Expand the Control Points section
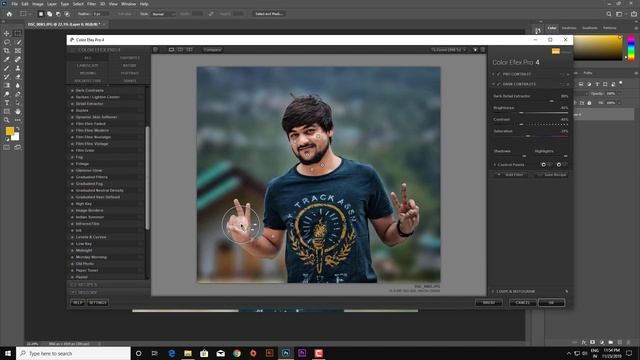Viewport: 640px width, 360px height. (x=495, y=164)
